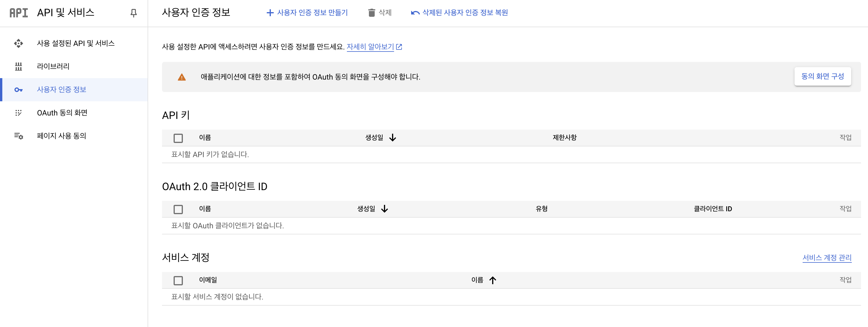The image size is (868, 327).
Task: Click the orange warning triangle icon
Action: pos(182,77)
